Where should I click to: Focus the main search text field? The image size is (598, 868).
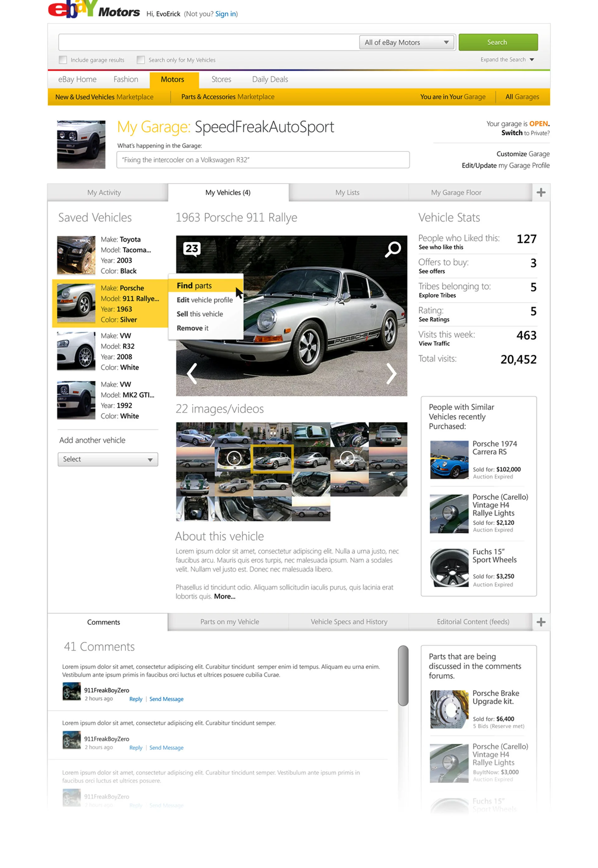209,42
